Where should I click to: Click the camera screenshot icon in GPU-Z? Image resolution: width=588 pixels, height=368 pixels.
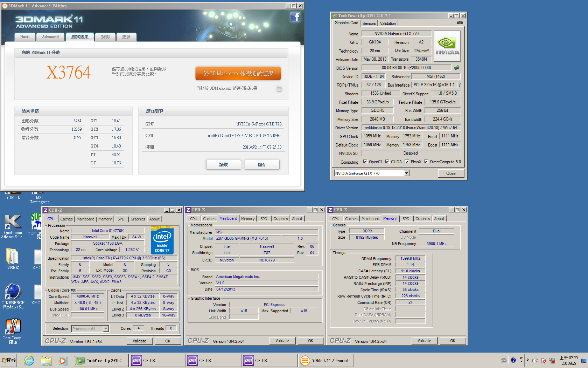460,23
